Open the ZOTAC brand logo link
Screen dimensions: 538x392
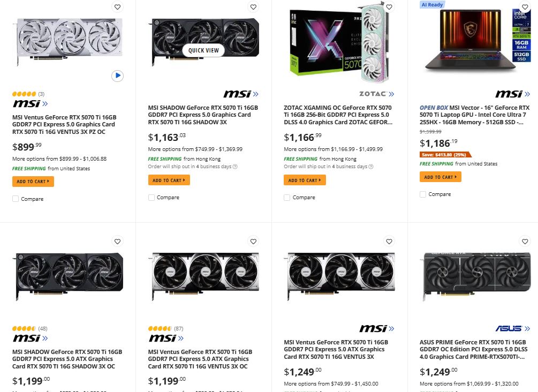click(x=376, y=94)
